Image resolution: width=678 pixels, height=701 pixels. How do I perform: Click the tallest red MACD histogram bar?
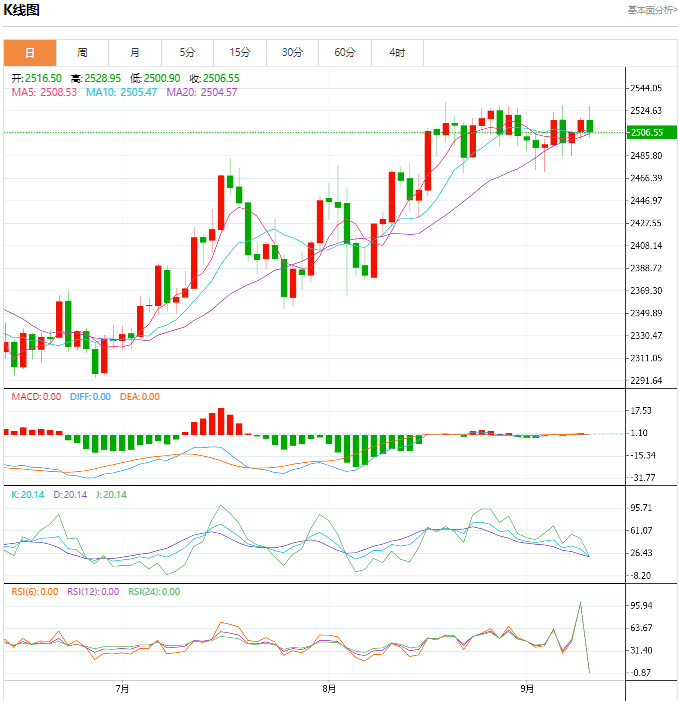pos(221,421)
